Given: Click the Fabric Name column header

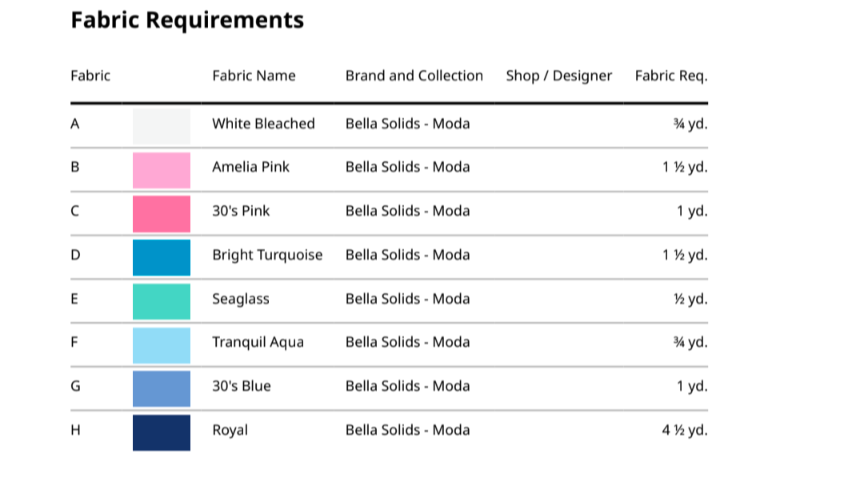Looking at the screenshot, I should point(254,76).
